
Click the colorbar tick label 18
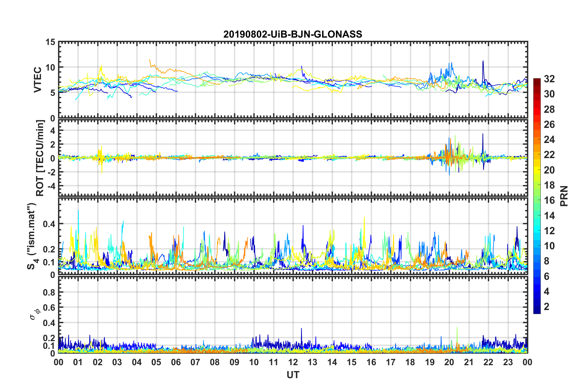tap(549, 185)
